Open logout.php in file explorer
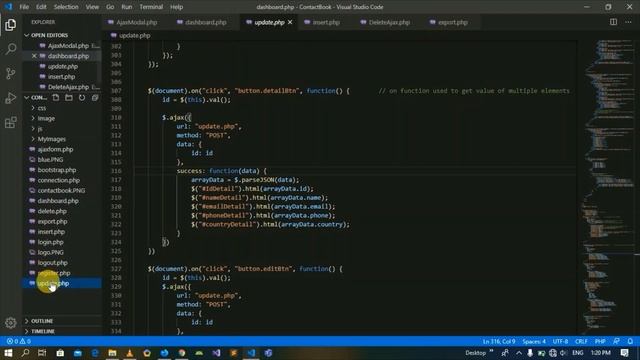Image resolution: width=640 pixels, height=360 pixels. point(52,263)
